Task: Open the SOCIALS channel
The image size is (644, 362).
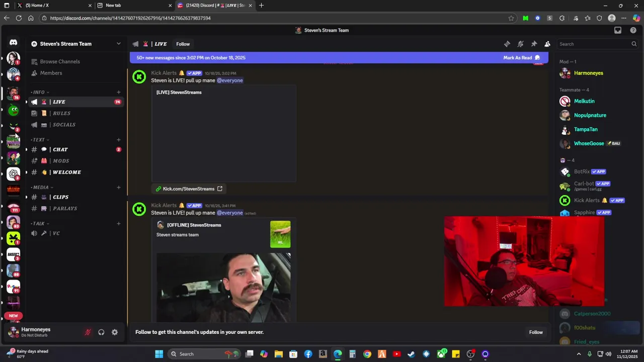Action: pos(75,125)
